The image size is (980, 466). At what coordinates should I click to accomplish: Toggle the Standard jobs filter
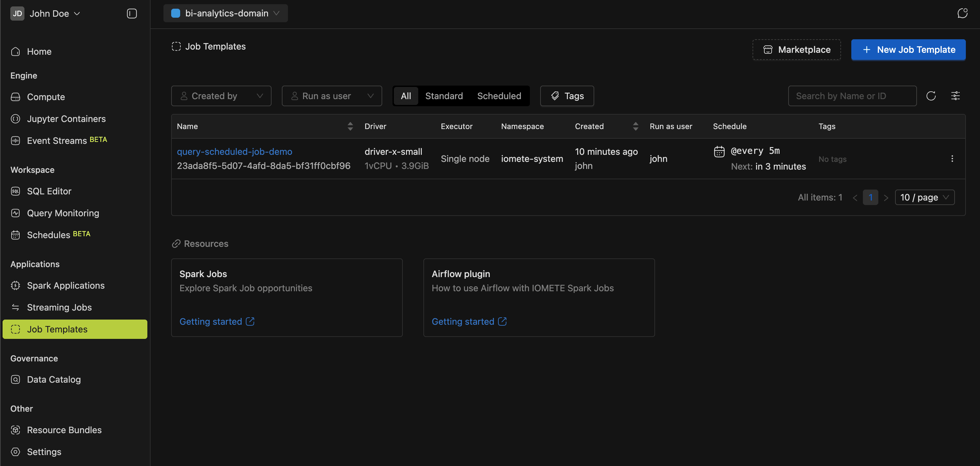[x=444, y=96]
